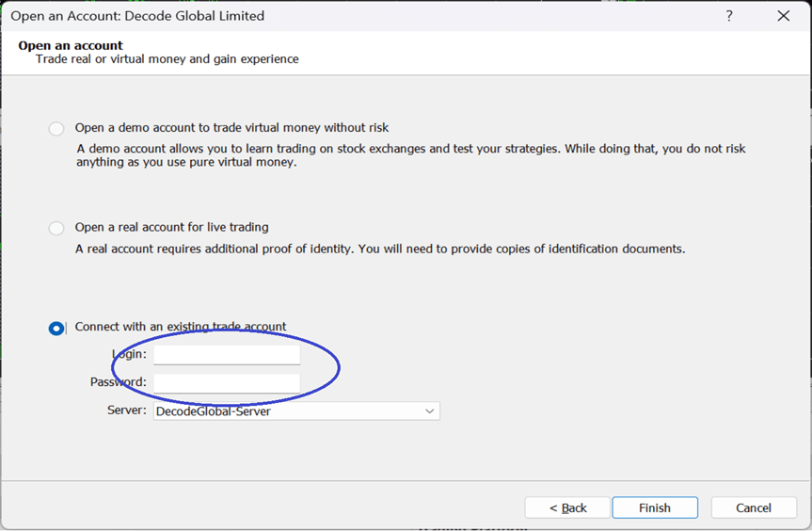Click the 'Open a demo account' option label
The height and width of the screenshot is (531, 812).
pyautogui.click(x=231, y=127)
